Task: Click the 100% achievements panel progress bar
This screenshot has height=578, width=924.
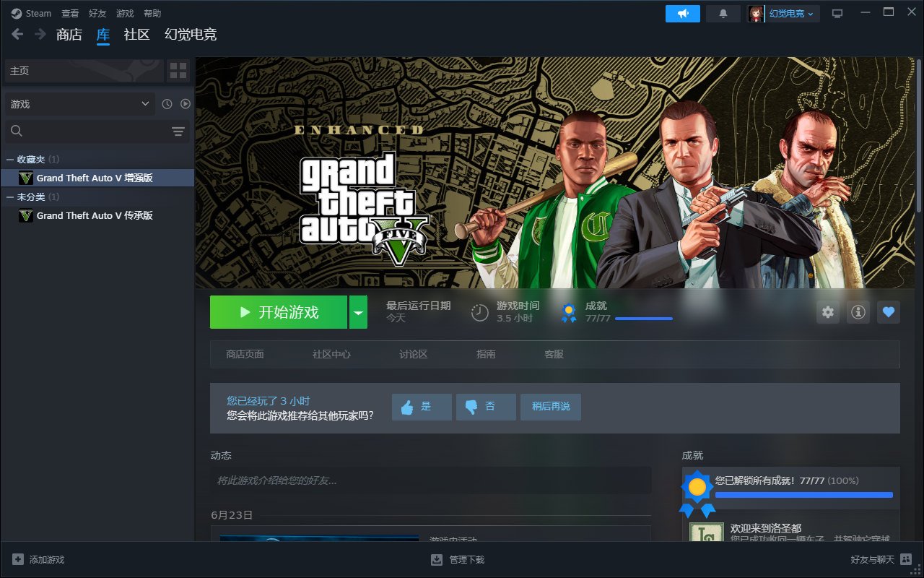Action: tap(804, 495)
